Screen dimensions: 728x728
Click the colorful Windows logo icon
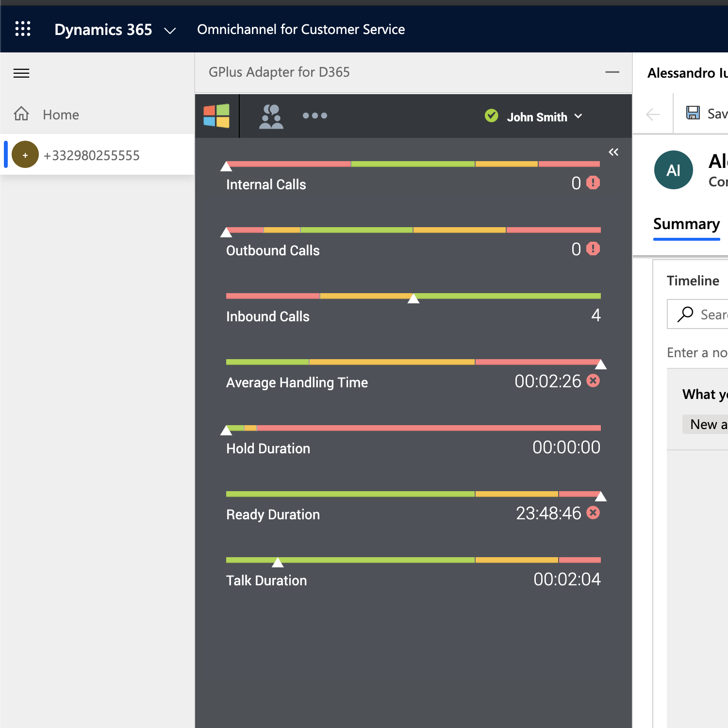coord(216,116)
